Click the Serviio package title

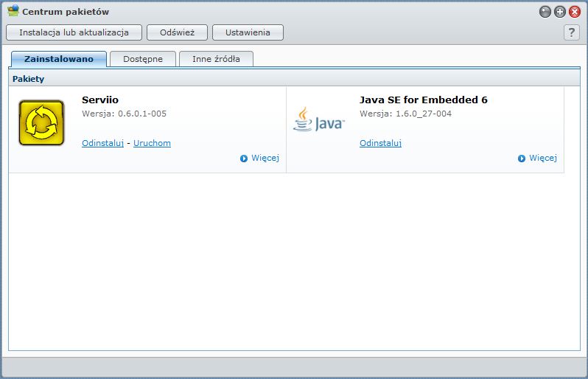click(x=100, y=100)
